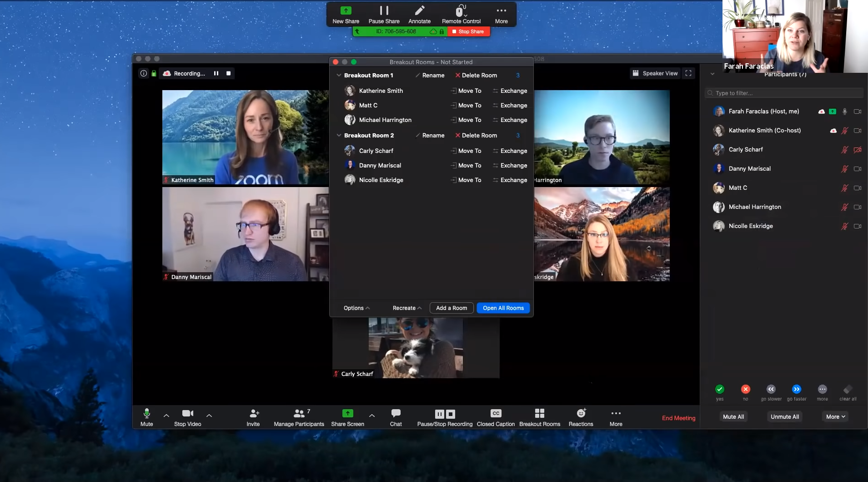The image size is (868, 482).
Task: Click the meeting info icon
Action: (x=144, y=73)
